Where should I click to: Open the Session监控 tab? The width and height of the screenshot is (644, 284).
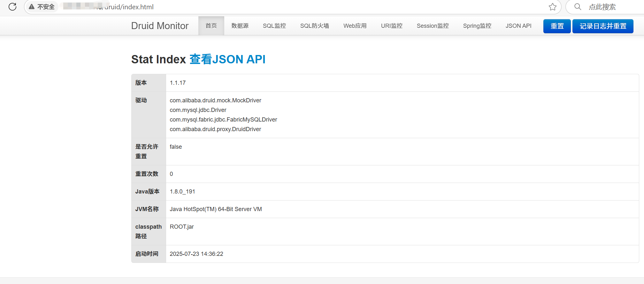tap(433, 26)
